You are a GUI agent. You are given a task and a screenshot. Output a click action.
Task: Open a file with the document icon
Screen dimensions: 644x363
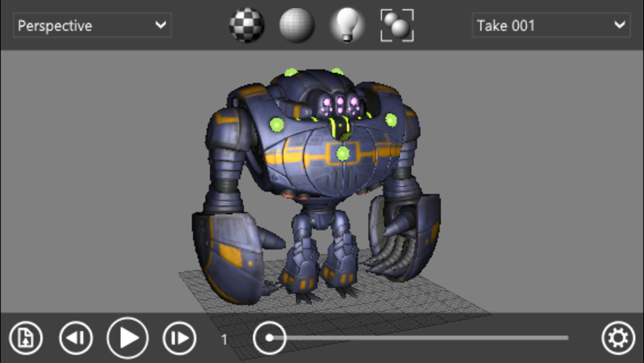click(26, 338)
